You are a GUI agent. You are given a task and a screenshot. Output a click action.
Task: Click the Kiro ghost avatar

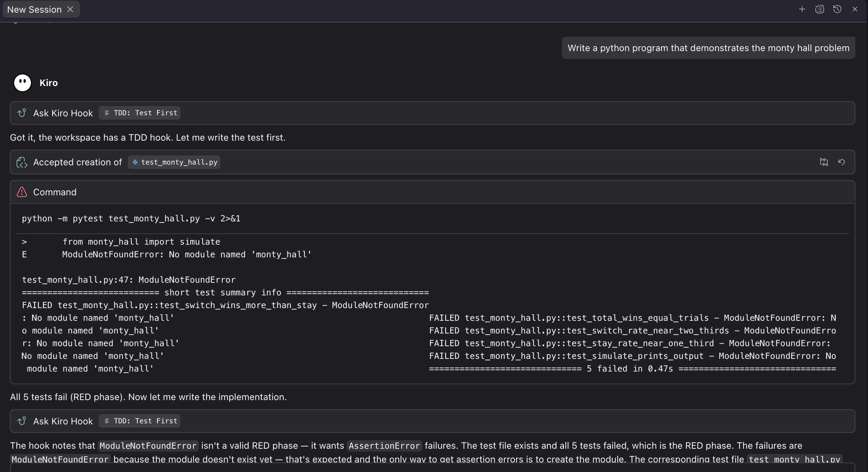coord(23,83)
